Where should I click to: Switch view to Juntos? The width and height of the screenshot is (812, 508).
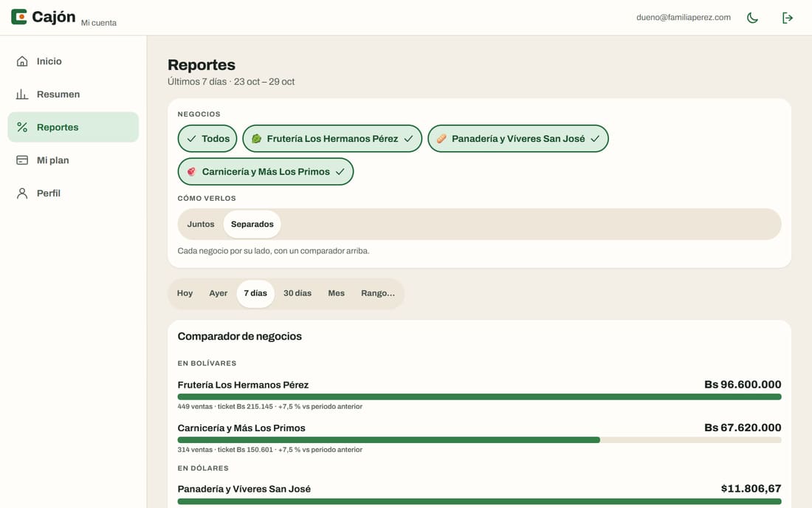[x=200, y=224]
